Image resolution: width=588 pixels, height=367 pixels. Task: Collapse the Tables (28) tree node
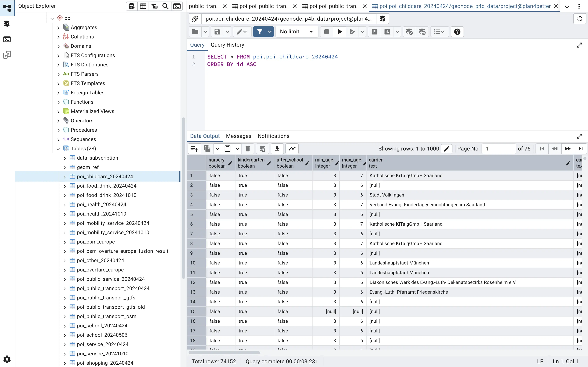coord(58,149)
